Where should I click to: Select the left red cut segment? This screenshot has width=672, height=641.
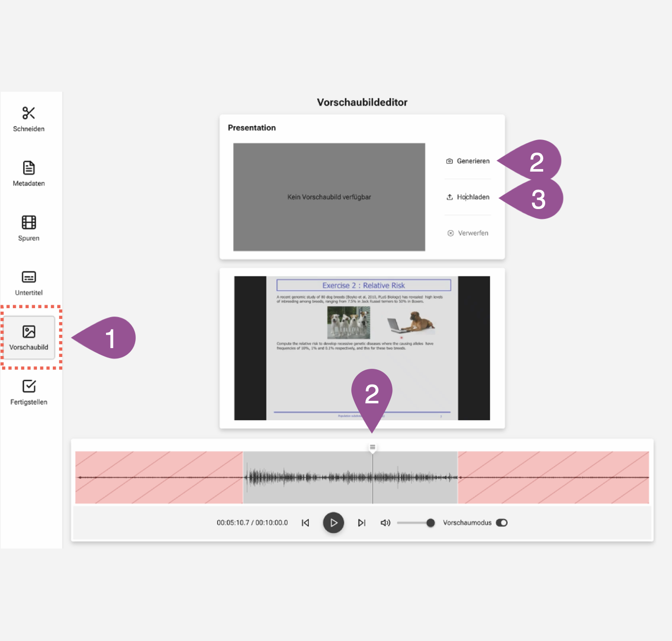pyautogui.click(x=159, y=477)
